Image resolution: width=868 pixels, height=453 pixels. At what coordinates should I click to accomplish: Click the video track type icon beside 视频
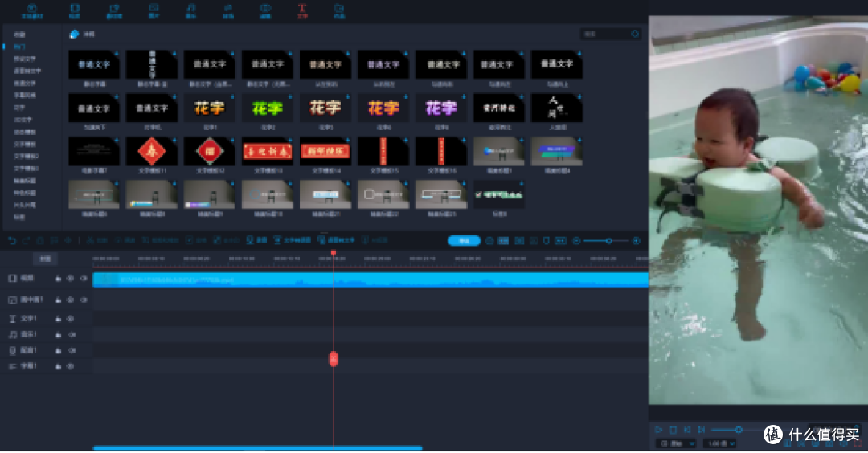point(12,278)
